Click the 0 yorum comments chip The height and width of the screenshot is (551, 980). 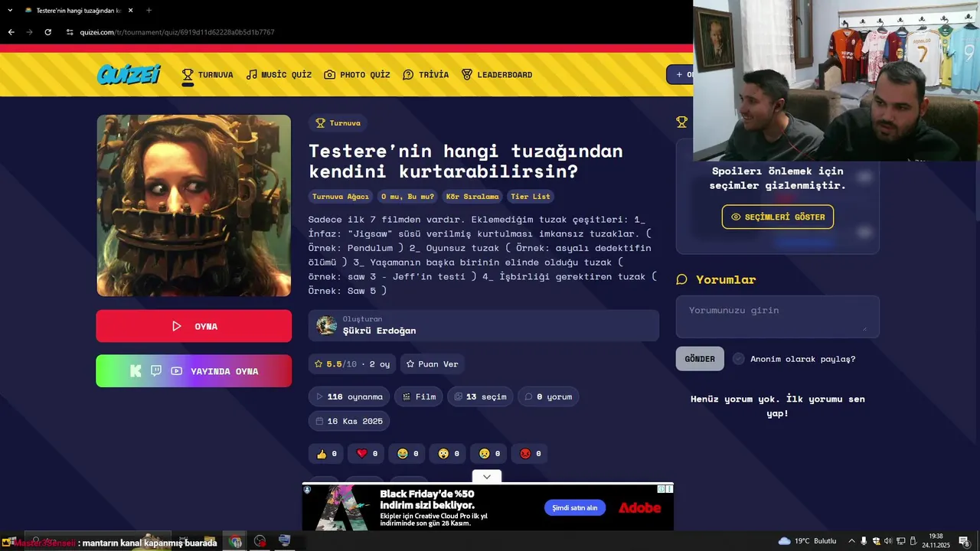tap(548, 396)
